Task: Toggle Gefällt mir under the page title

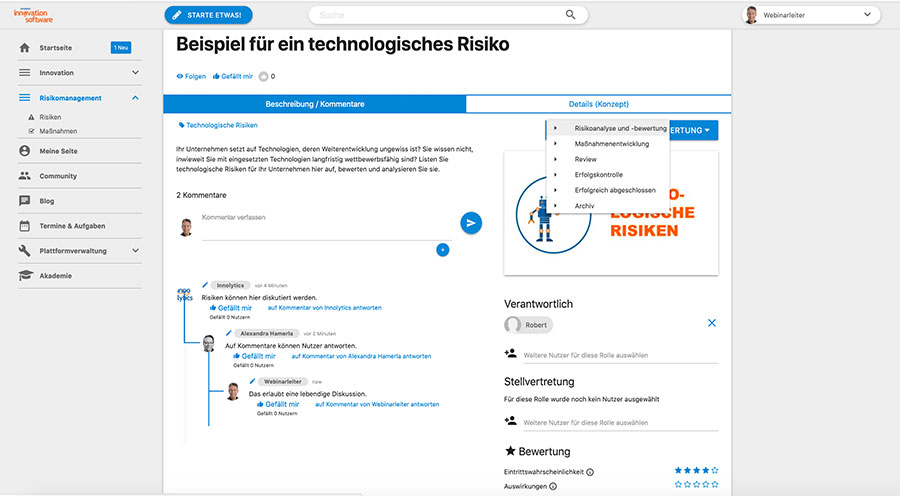Action: coord(232,76)
